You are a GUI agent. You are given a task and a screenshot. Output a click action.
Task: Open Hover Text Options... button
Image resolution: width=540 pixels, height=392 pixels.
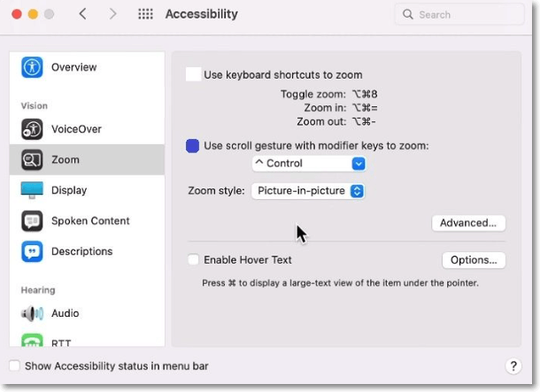[x=474, y=260]
